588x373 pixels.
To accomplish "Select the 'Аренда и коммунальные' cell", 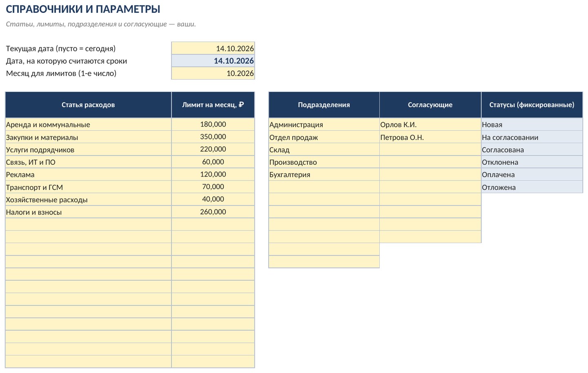I will point(88,124).
